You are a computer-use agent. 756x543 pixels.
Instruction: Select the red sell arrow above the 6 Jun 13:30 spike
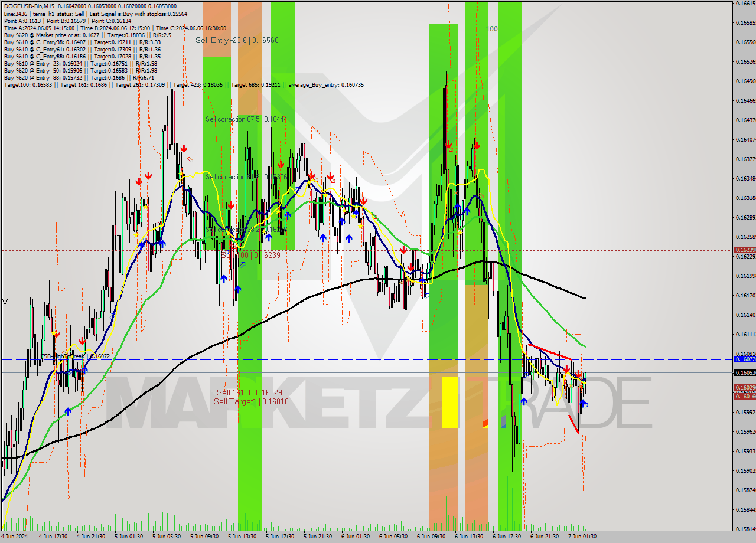pos(477,145)
